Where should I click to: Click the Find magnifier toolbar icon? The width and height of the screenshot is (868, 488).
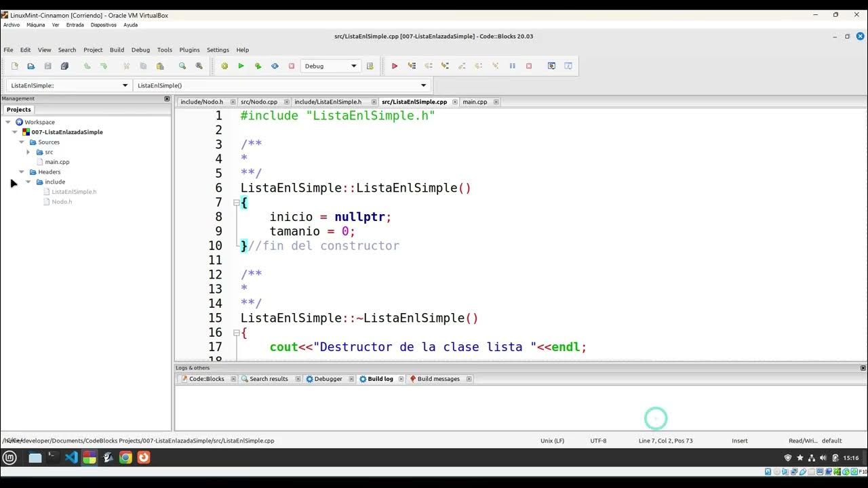click(x=182, y=66)
